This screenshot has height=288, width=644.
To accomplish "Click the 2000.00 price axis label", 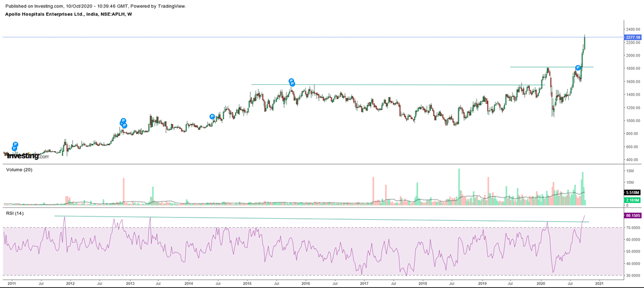I will click(633, 55).
